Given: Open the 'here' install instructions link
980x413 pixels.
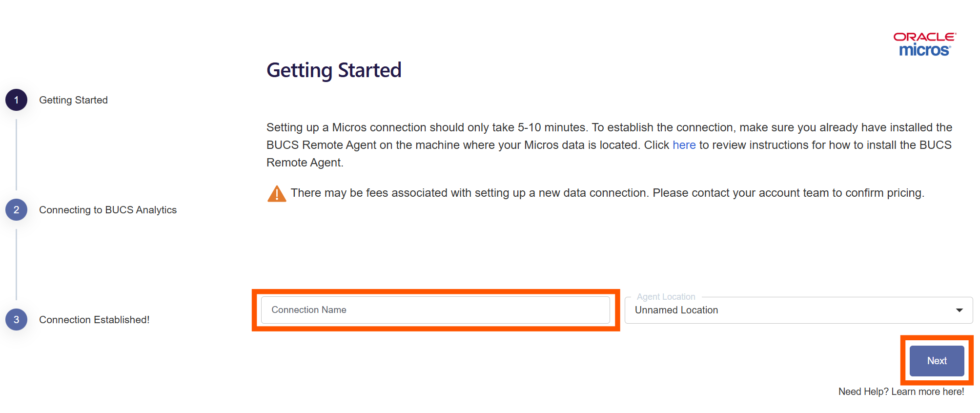Looking at the screenshot, I should (x=684, y=145).
